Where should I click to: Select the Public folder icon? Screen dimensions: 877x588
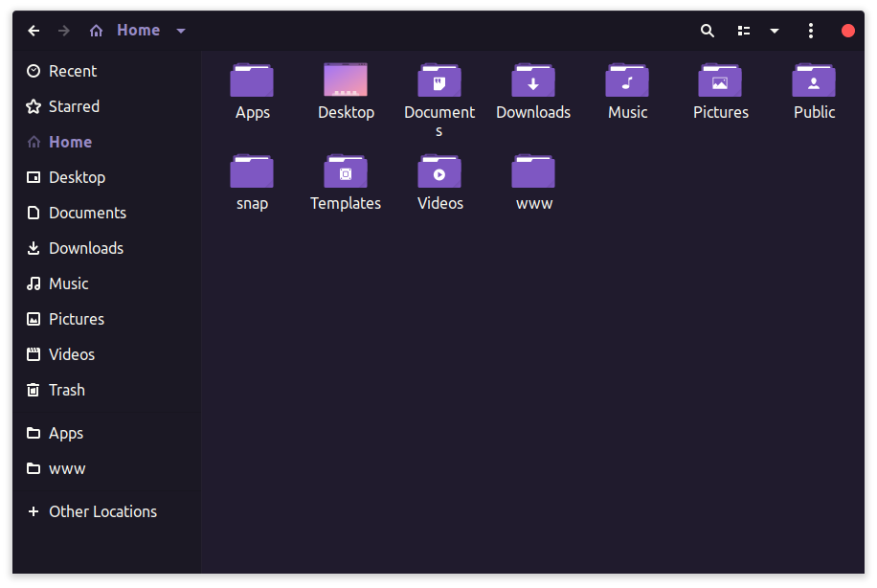(814, 80)
